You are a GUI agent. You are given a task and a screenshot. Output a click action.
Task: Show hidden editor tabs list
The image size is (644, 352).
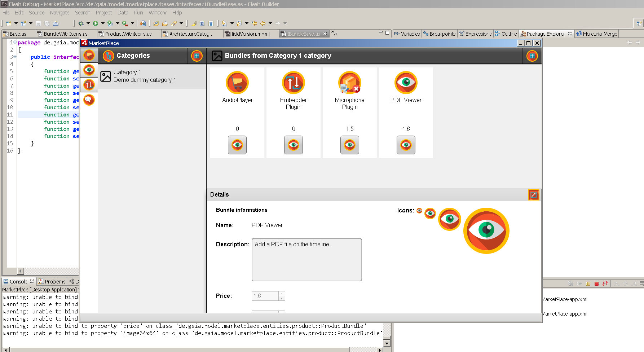(334, 33)
